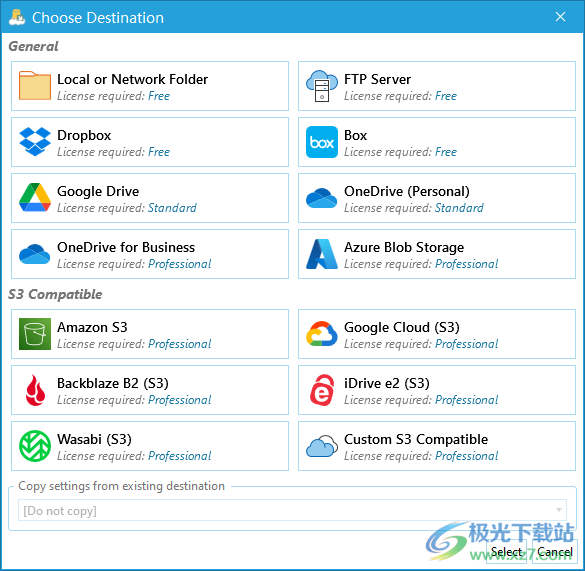Pick the Dropbox destination name

(x=84, y=135)
